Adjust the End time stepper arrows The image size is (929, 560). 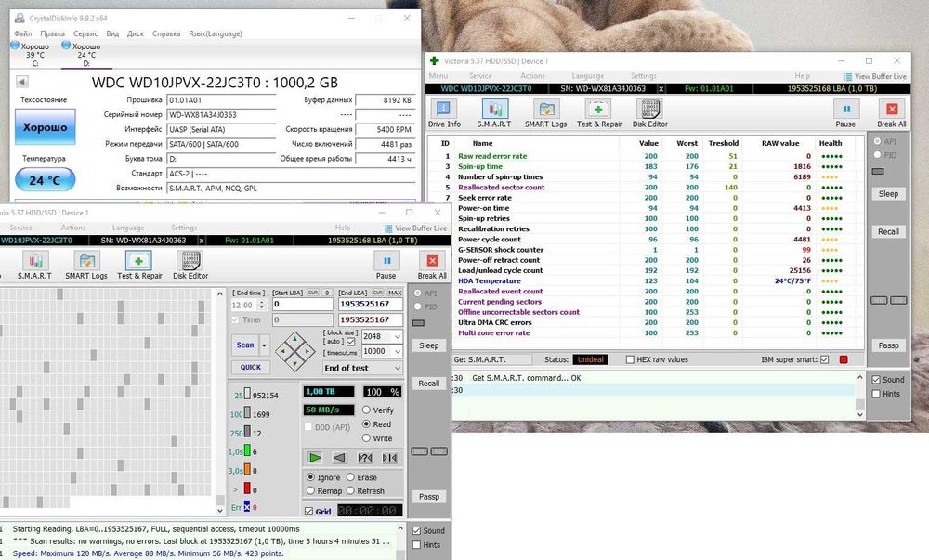coord(262,305)
